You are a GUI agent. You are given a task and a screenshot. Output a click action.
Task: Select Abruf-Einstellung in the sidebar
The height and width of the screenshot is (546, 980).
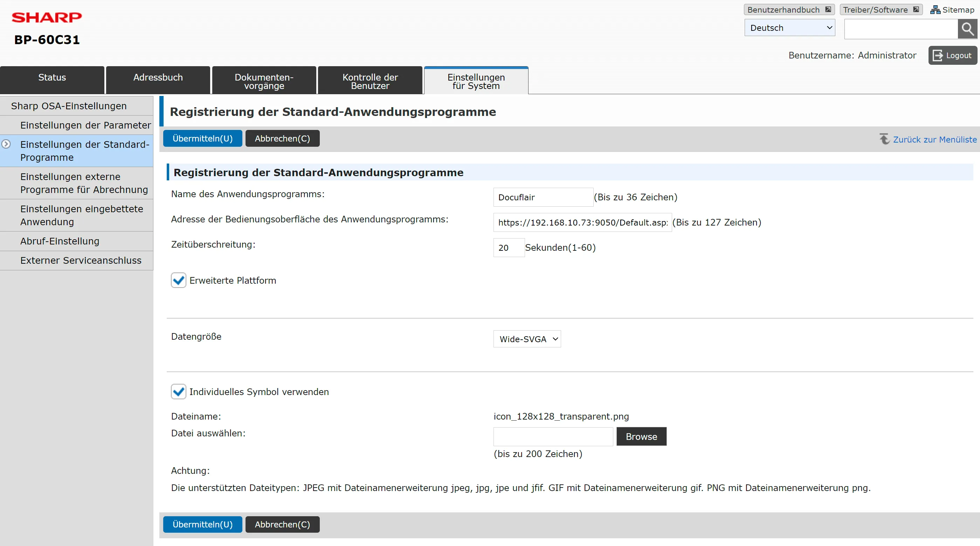tap(60, 241)
